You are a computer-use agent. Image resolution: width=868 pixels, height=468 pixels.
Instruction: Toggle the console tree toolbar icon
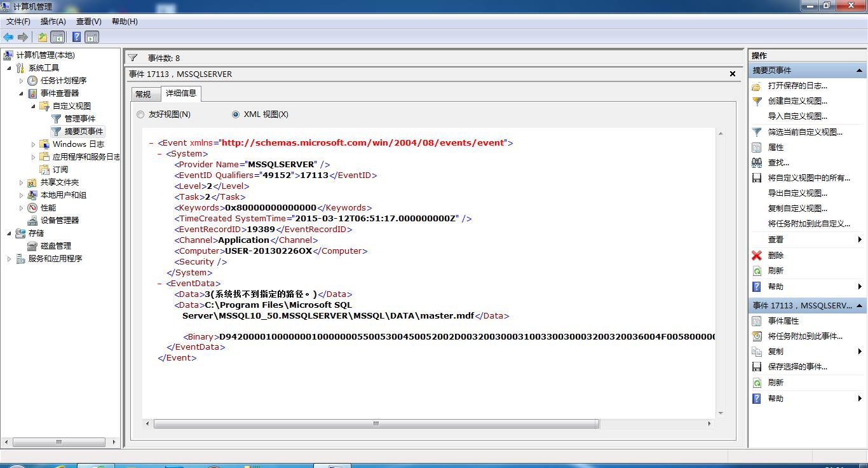pyautogui.click(x=58, y=38)
